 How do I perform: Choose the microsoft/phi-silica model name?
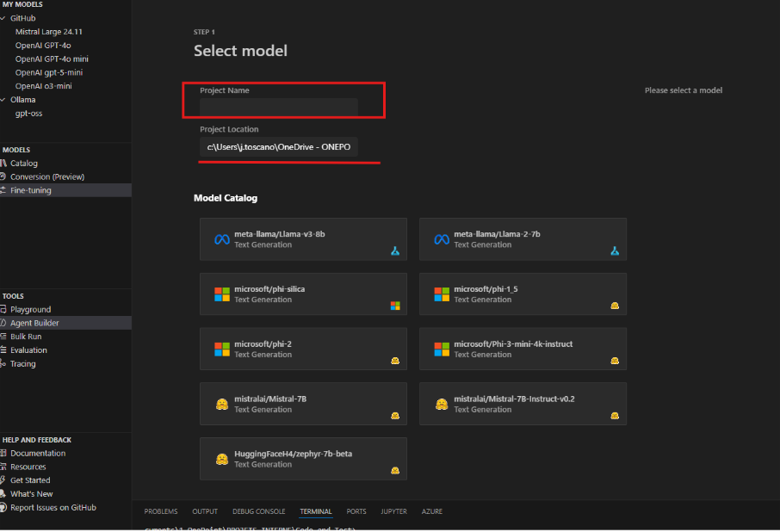pos(269,289)
